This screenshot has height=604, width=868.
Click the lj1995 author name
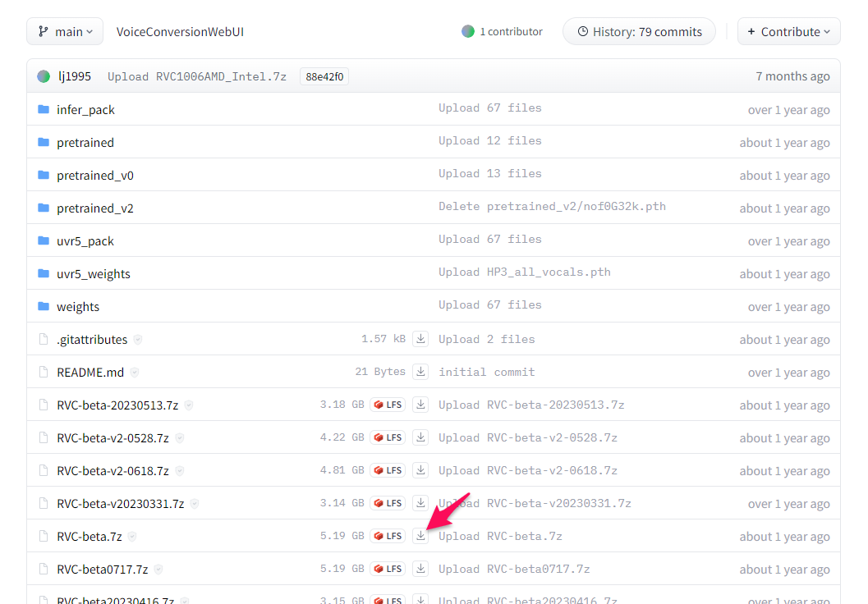(74, 76)
